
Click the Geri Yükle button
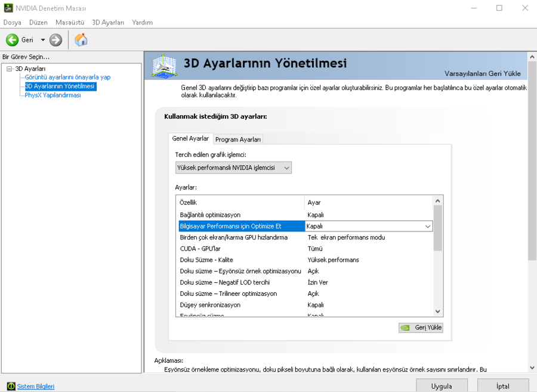pos(421,328)
